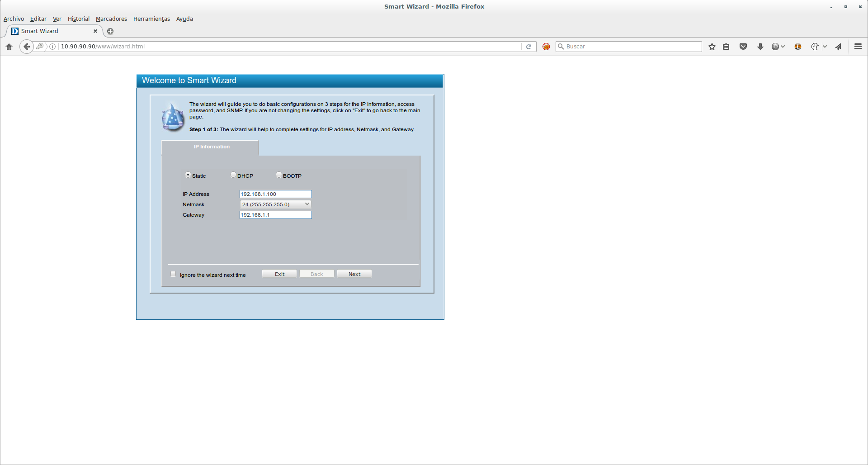Open the Marcadores menu
The height and width of the screenshot is (465, 868).
tap(111, 19)
